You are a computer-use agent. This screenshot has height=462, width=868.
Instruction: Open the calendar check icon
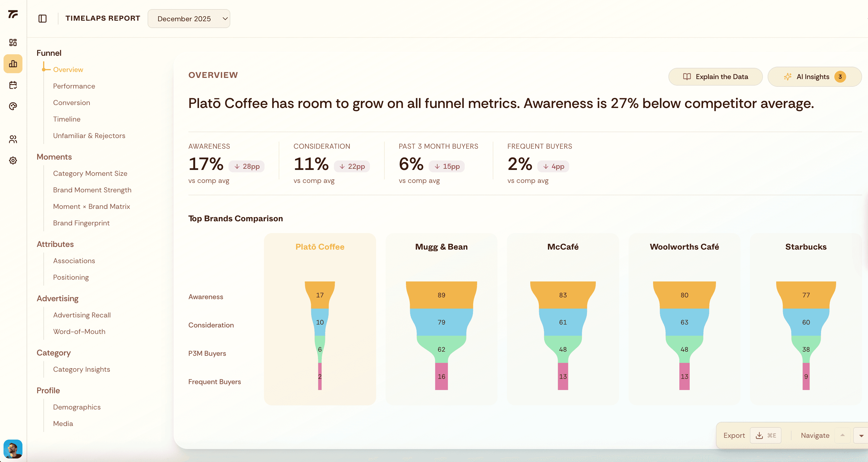[x=13, y=85]
